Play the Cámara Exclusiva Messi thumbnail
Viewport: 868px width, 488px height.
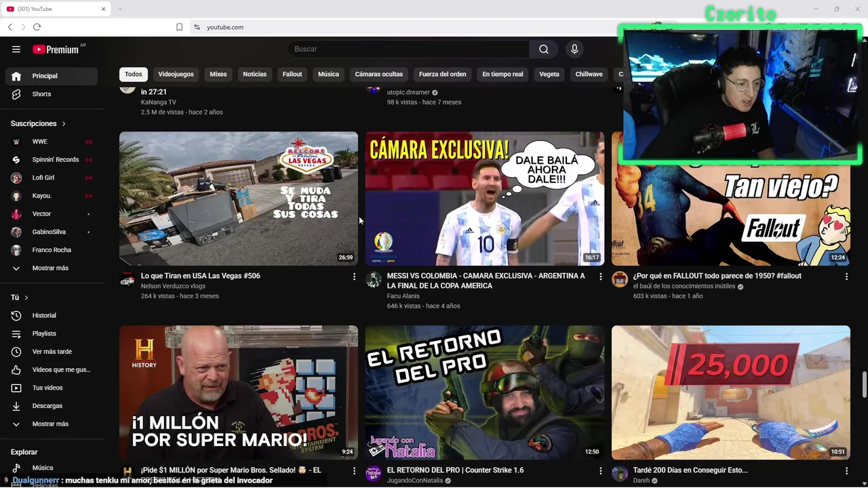pyautogui.click(x=485, y=199)
